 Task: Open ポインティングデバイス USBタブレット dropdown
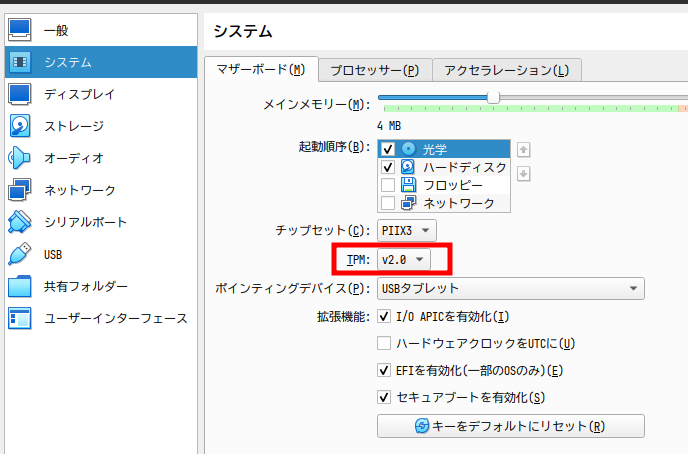pos(510,289)
